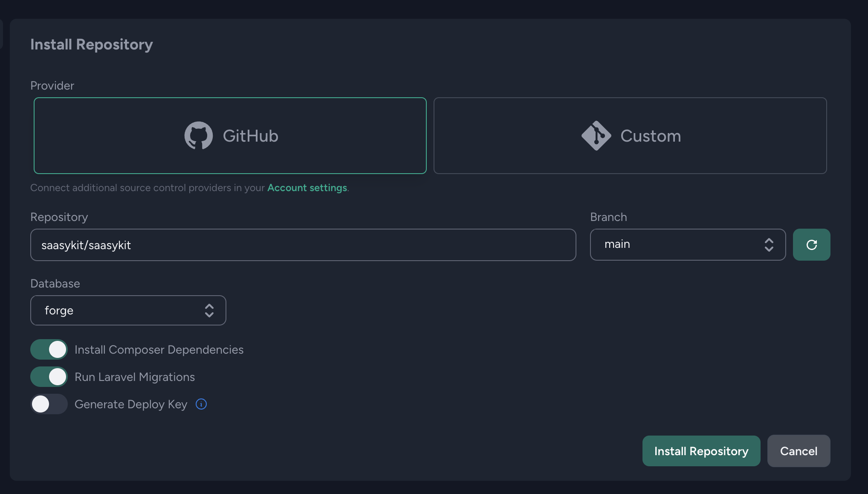868x494 pixels.
Task: Click the refresh branches icon
Action: [x=811, y=244]
